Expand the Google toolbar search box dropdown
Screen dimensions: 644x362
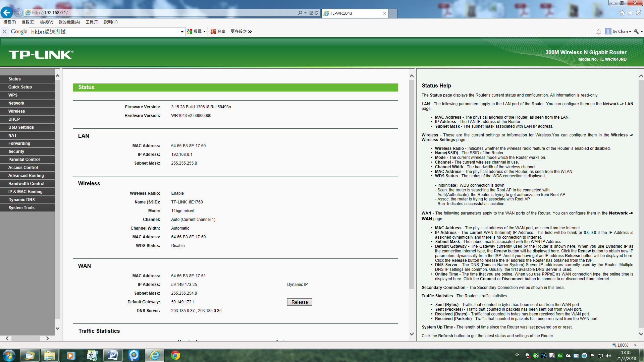[182, 32]
